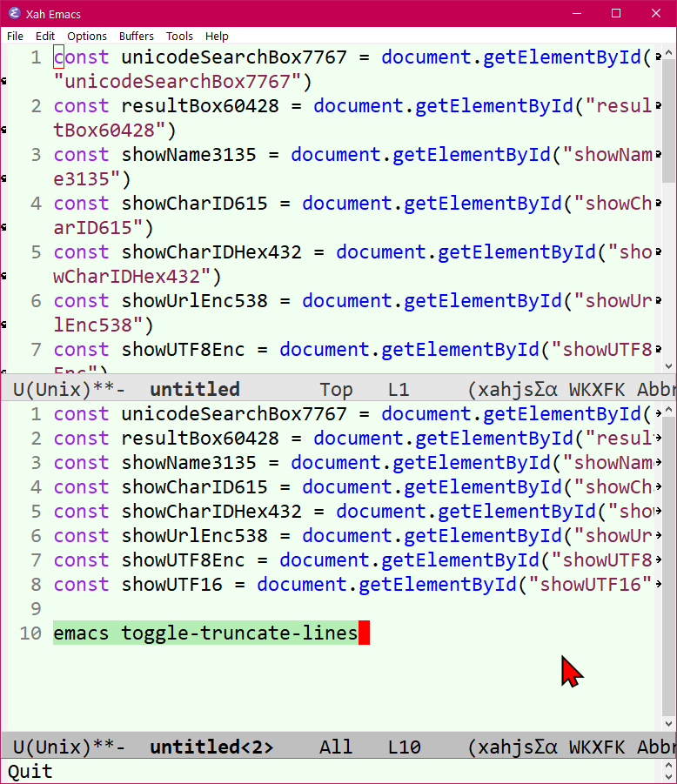This screenshot has width=677, height=784.
Task: Click the bottom pane scrollbar thumb
Action: (x=668, y=566)
